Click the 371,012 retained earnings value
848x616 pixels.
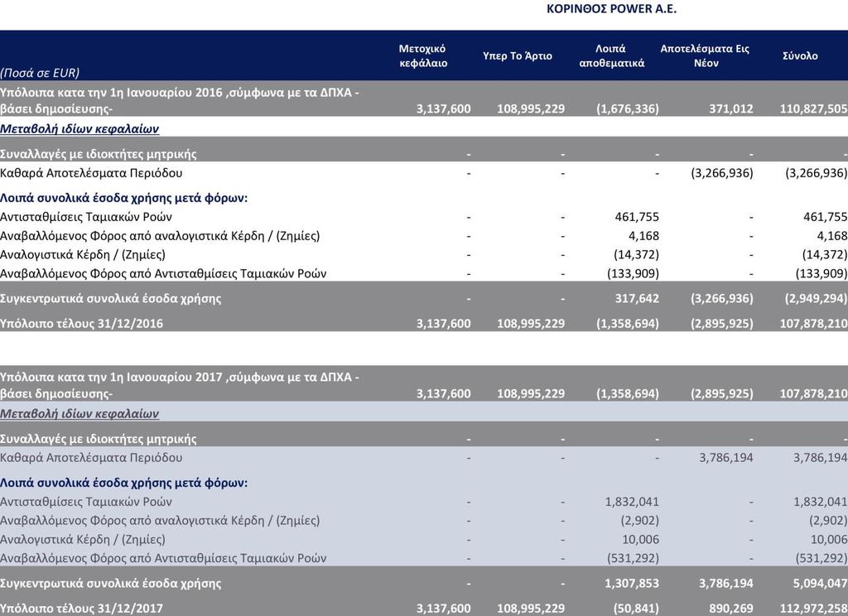coord(730,108)
